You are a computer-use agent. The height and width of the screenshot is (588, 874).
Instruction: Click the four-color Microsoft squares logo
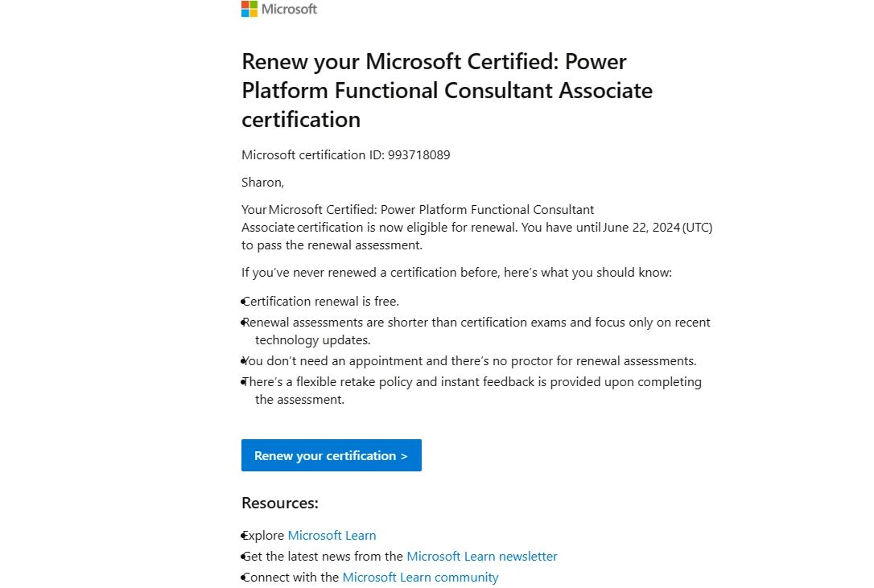[x=249, y=9]
